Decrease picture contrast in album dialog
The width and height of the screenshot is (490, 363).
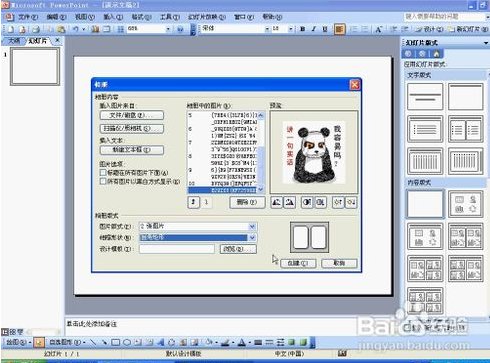click(x=320, y=202)
